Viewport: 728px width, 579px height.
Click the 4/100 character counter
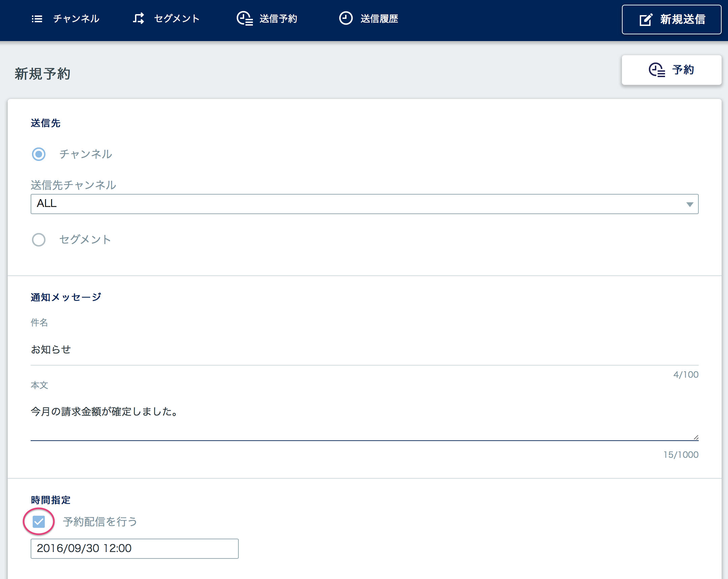click(686, 375)
